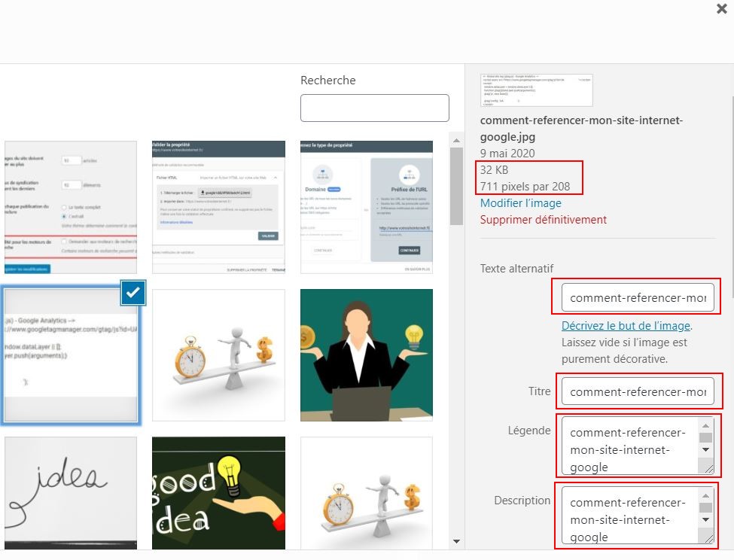The height and width of the screenshot is (560, 734).
Task: Click Description textarea scroll down arrow
Action: click(x=705, y=520)
